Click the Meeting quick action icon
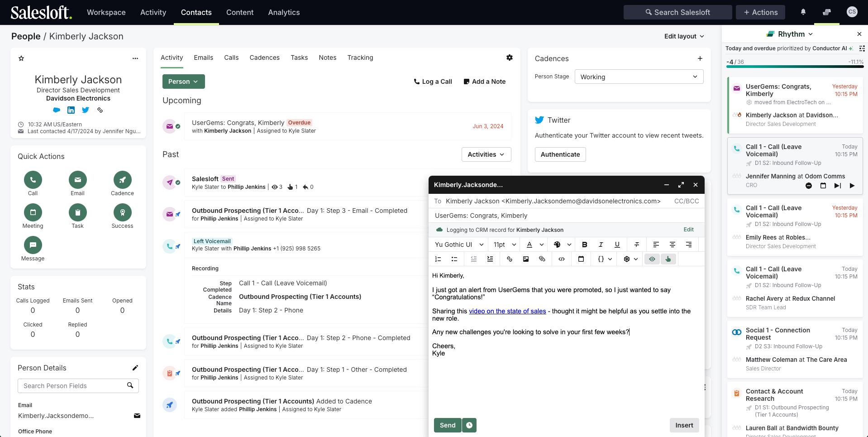 (33, 212)
